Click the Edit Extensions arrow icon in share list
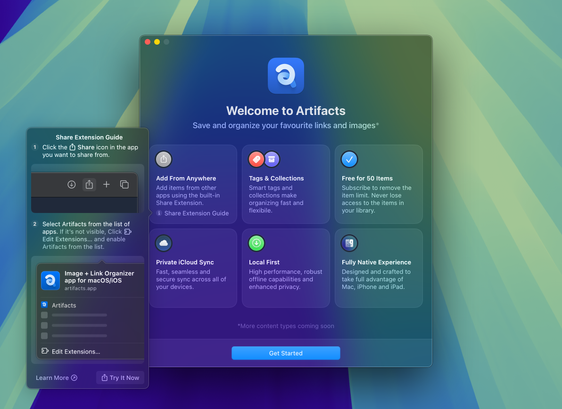Screen dimensions: 562x409 (45, 351)
